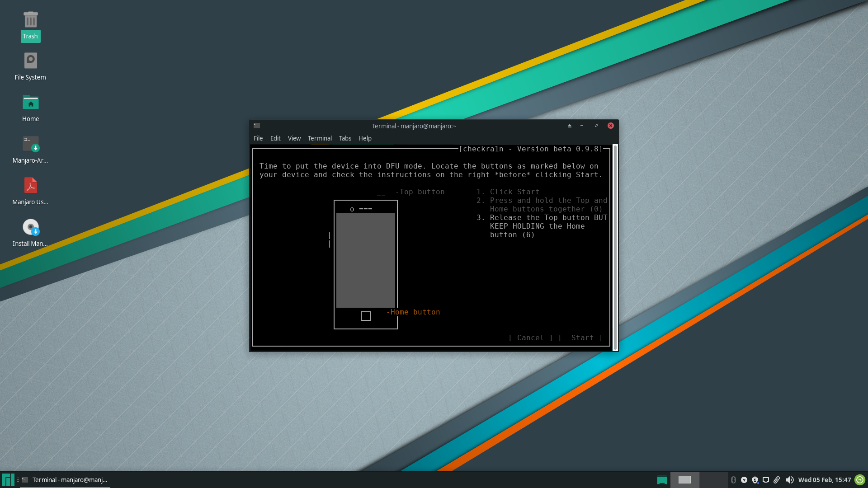Click the checkra1n Cancel button
The width and height of the screenshot is (868, 488).
click(x=531, y=338)
